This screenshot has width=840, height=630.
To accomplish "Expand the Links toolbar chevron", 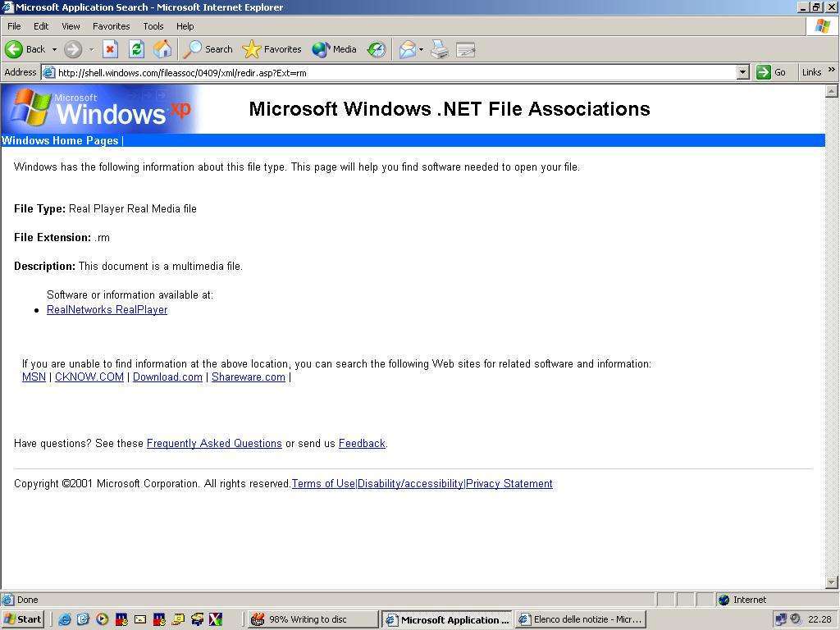I will (x=832, y=70).
